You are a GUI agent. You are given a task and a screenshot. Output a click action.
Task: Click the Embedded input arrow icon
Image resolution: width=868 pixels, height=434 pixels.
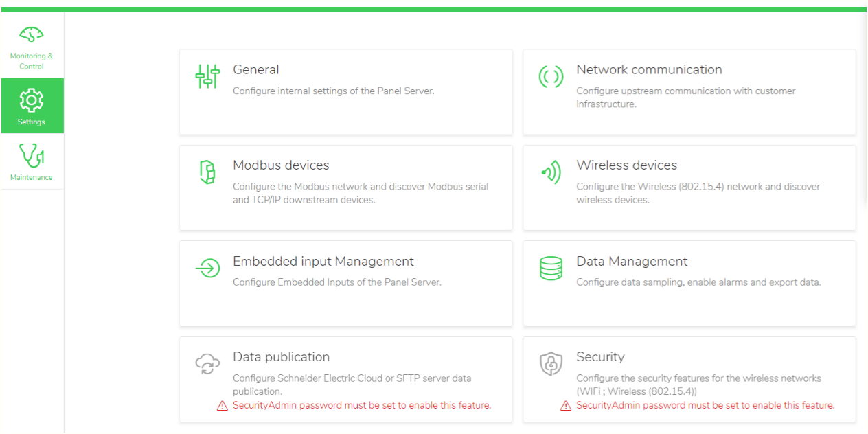point(207,268)
